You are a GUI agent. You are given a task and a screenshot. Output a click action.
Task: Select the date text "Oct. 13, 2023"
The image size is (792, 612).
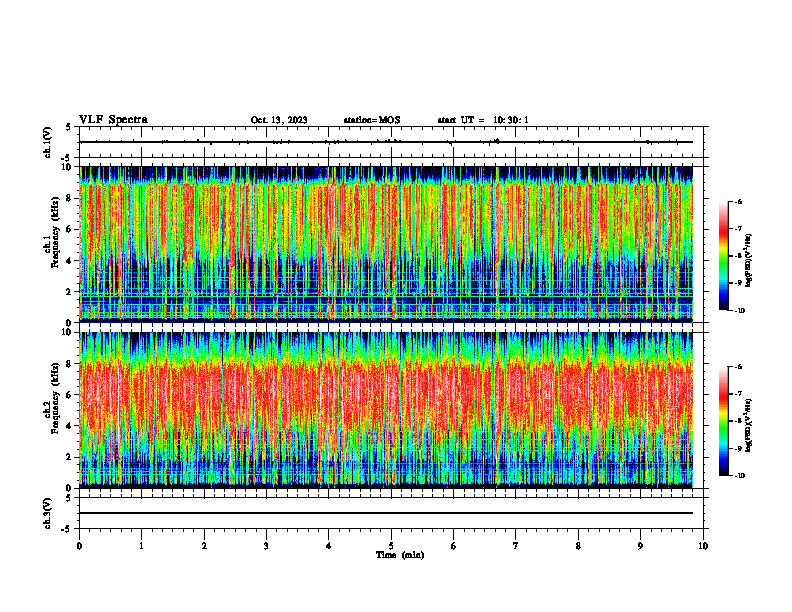pos(279,120)
